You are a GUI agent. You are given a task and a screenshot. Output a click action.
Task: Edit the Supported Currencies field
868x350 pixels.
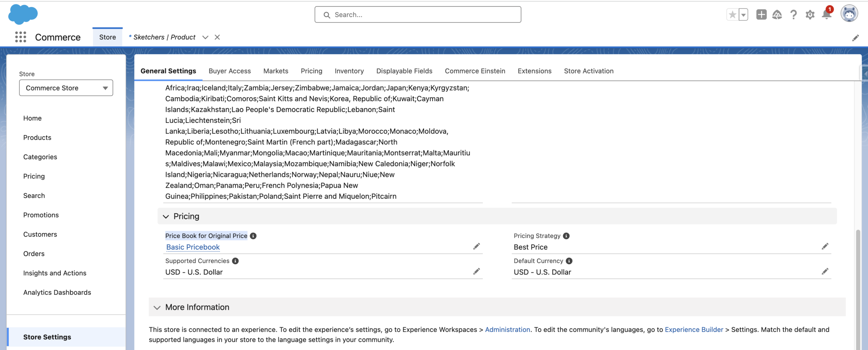[x=476, y=271]
